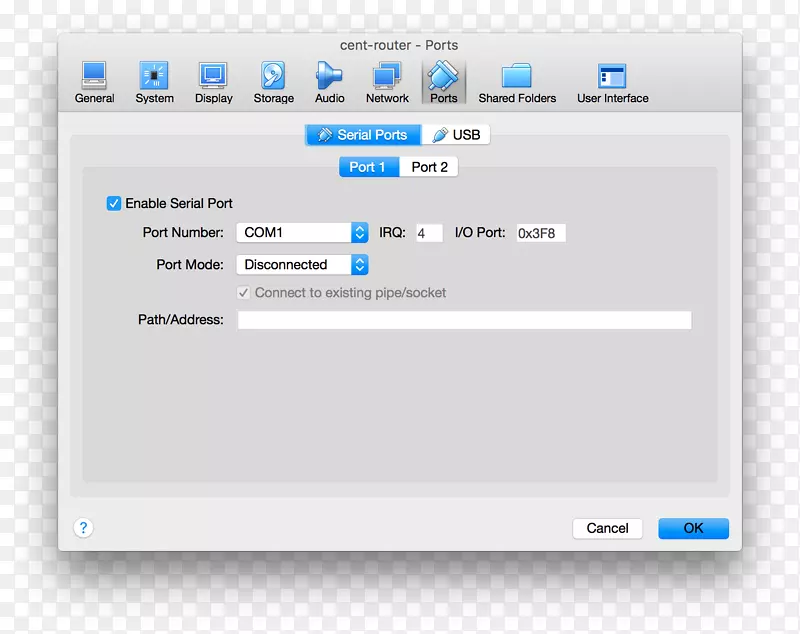The width and height of the screenshot is (800, 634).
Task: Click the help question mark icon
Action: pos(84,528)
